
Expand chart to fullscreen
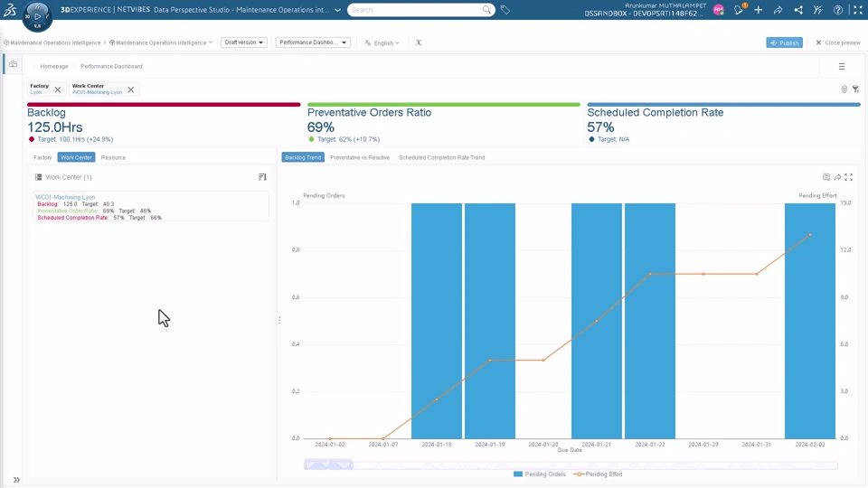point(848,177)
